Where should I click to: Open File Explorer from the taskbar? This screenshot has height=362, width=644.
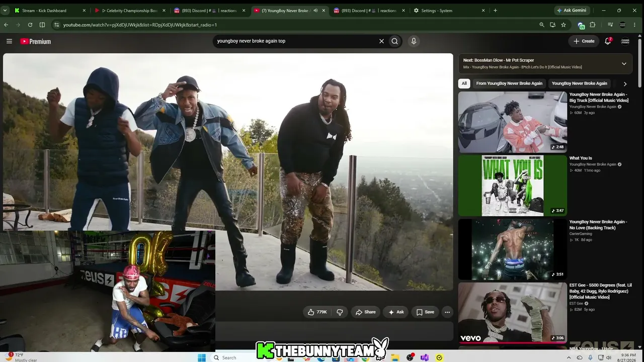coord(395,357)
